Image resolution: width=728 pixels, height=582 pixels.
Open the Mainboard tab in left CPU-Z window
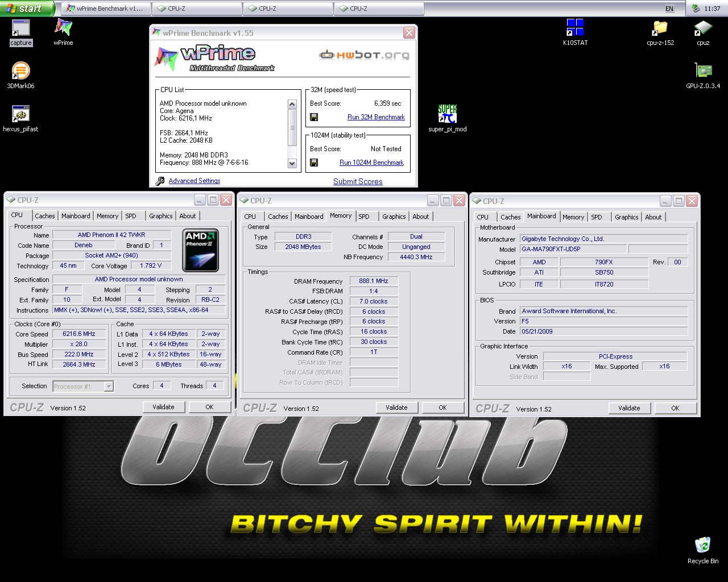coord(76,216)
